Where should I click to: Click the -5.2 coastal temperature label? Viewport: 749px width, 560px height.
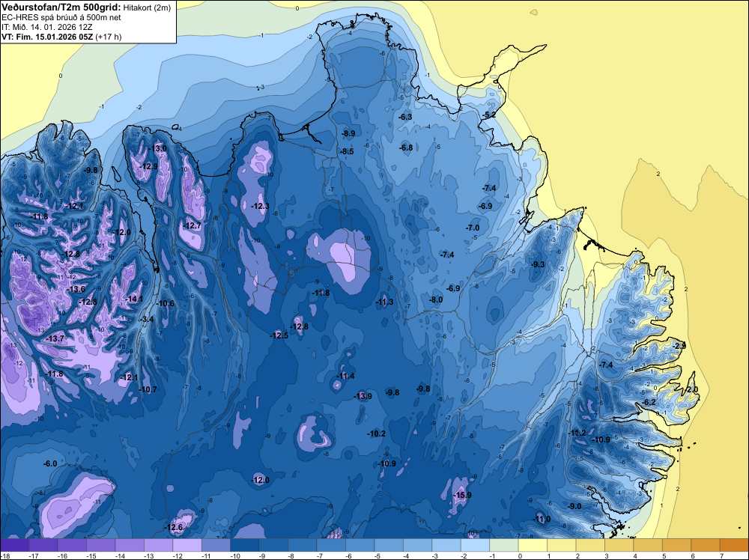(488, 115)
